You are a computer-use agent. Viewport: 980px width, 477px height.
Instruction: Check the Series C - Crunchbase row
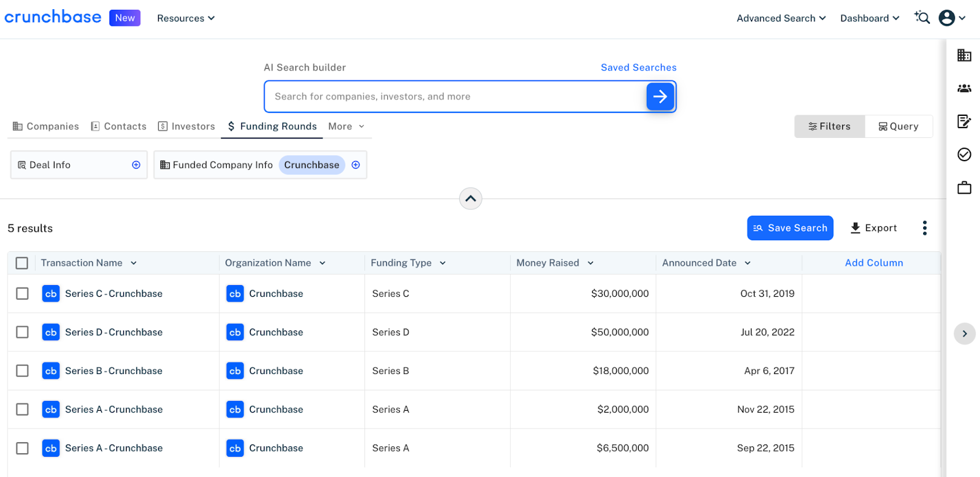tap(22, 294)
